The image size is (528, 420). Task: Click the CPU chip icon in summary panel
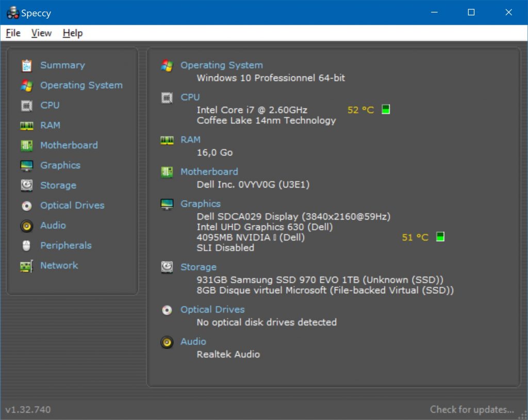(167, 98)
